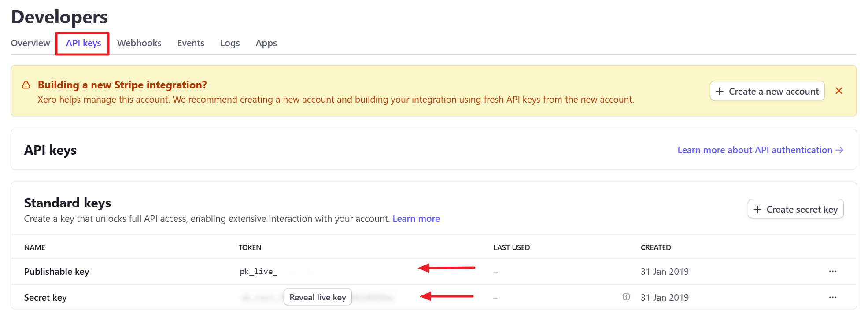
Task: Open more options for Secret key row
Action: [x=832, y=297]
